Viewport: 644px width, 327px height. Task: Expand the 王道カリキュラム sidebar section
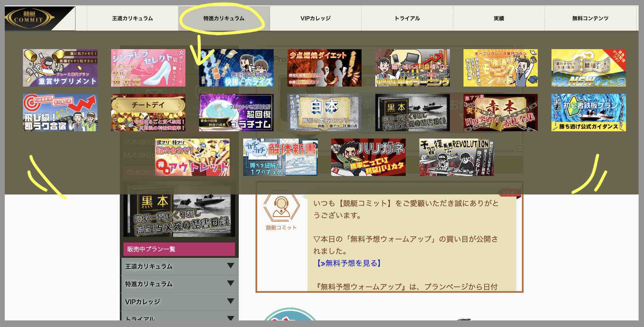click(x=179, y=267)
